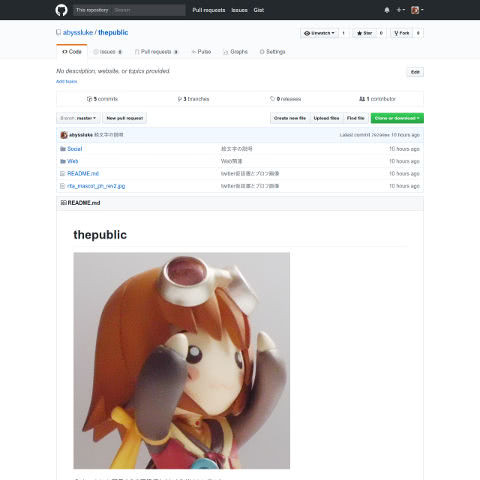Expand the Unwatch dropdown button
480x480 pixels.
coord(319,33)
